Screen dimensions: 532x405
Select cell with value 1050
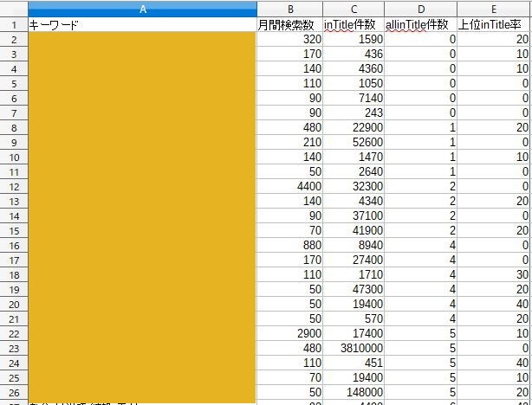pos(354,83)
